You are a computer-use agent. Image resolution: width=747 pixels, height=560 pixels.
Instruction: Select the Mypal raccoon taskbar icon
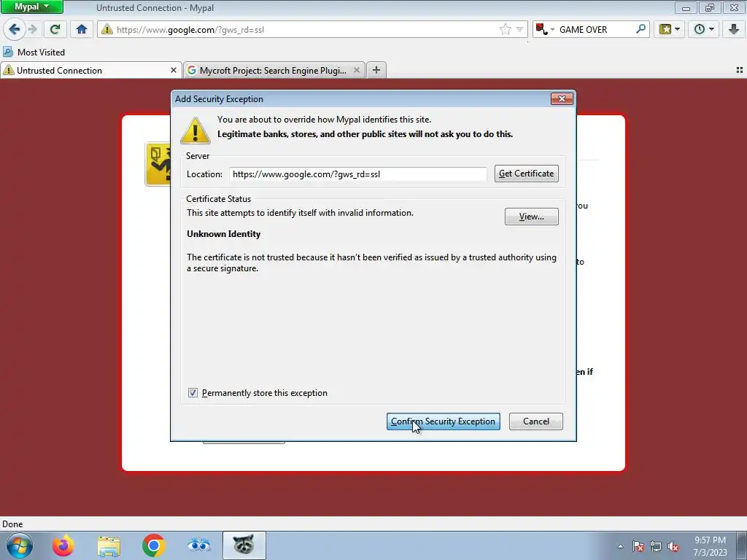[x=244, y=545]
